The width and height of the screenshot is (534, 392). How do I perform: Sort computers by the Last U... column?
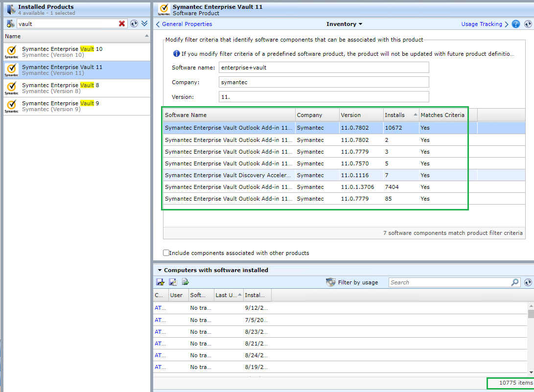pyautogui.click(x=229, y=295)
